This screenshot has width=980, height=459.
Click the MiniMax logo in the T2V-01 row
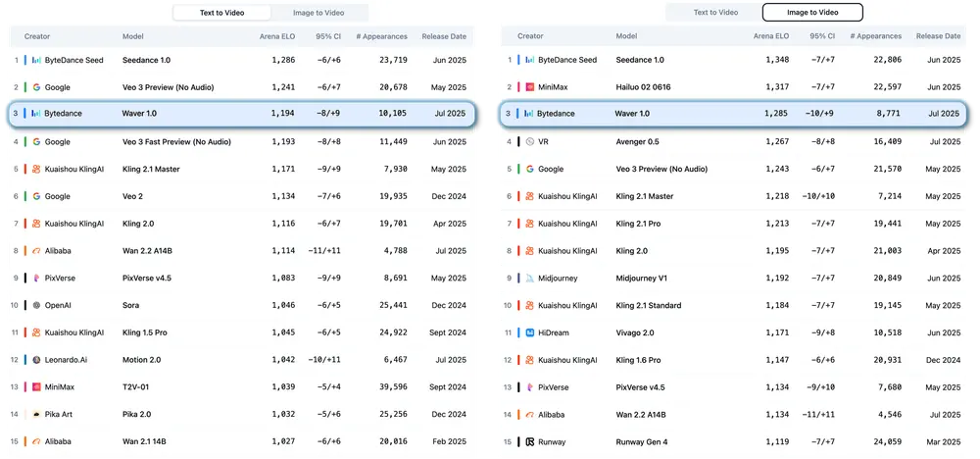click(x=36, y=387)
